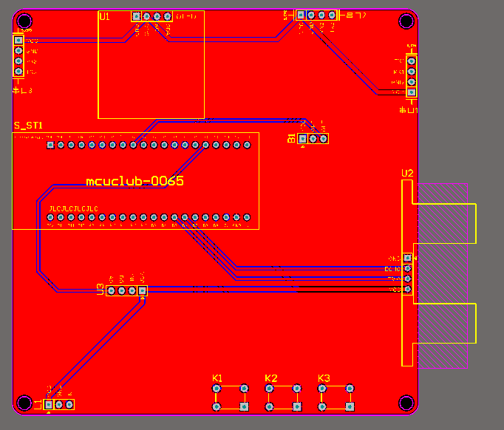Select the L1 designator label

click(38, 404)
